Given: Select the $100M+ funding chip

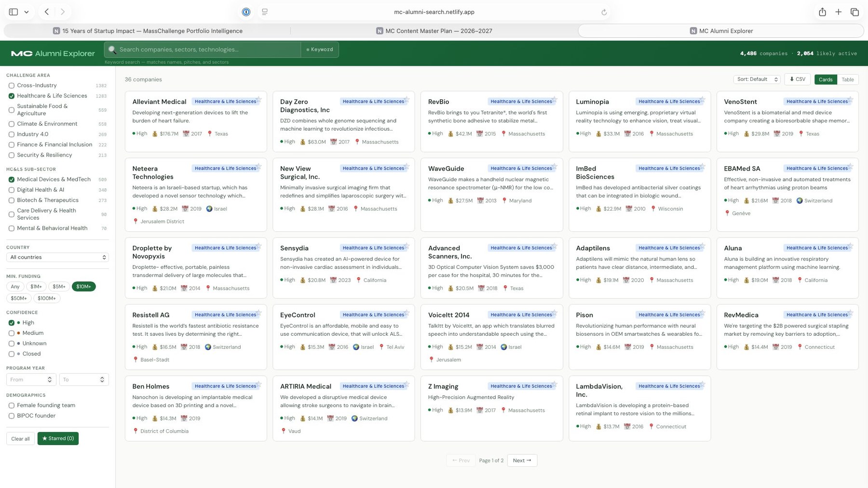Looking at the screenshot, I should (47, 298).
